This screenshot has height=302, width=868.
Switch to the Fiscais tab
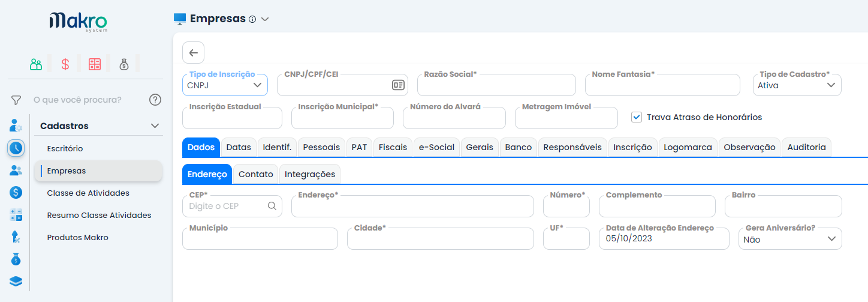(x=393, y=147)
